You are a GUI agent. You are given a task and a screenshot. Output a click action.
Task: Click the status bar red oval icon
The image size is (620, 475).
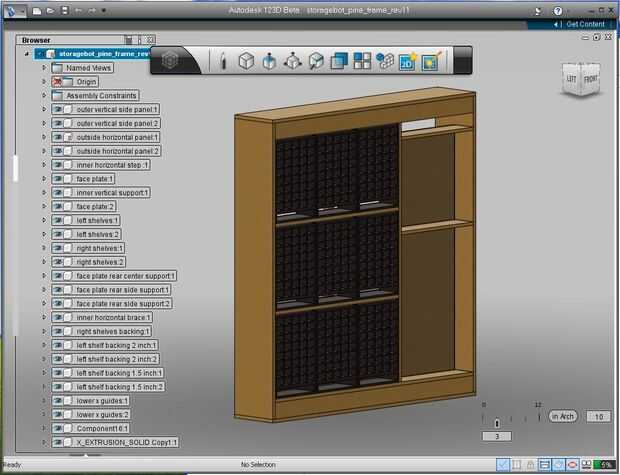(572, 464)
